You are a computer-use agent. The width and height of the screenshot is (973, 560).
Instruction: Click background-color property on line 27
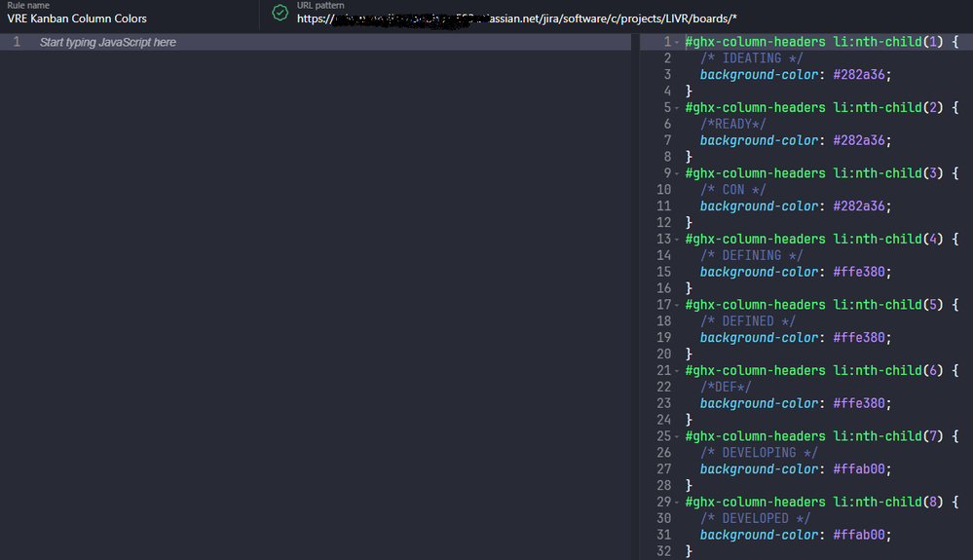[759, 468]
